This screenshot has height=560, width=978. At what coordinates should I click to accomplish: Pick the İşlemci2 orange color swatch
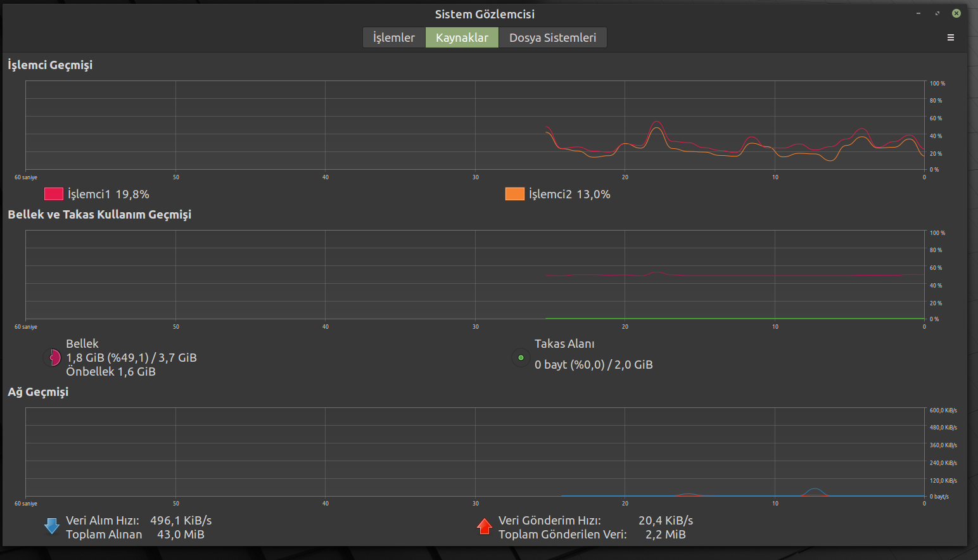515,194
